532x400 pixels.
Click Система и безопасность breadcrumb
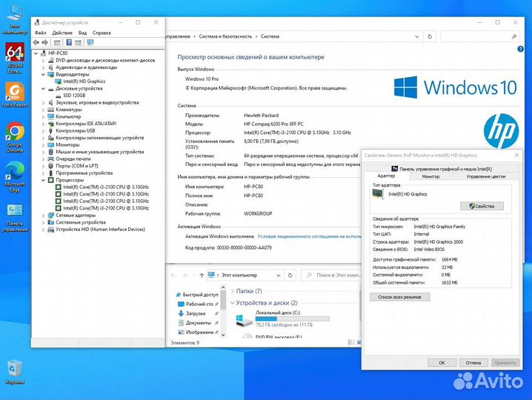[x=225, y=36]
